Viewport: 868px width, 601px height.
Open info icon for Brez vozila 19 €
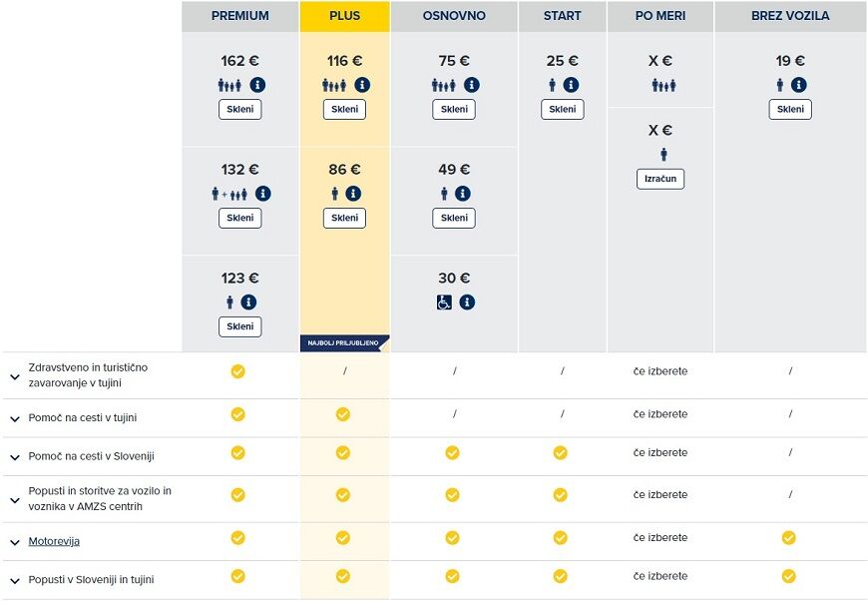[x=798, y=85]
